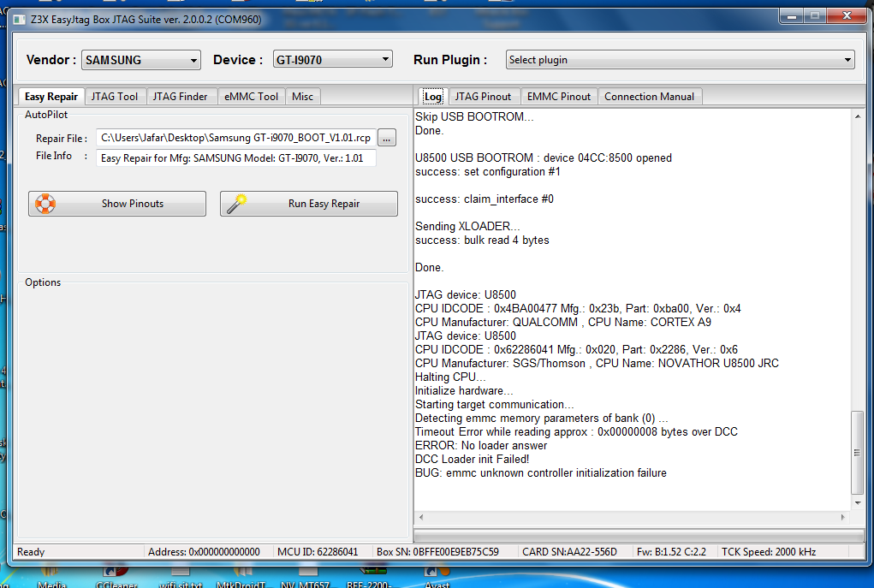
Task: Click the Show Pinouts button
Action: coord(117,204)
